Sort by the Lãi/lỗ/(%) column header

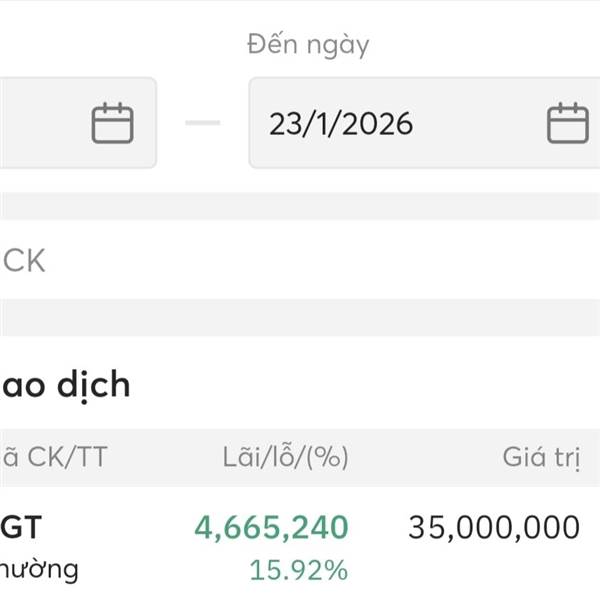coord(285,458)
